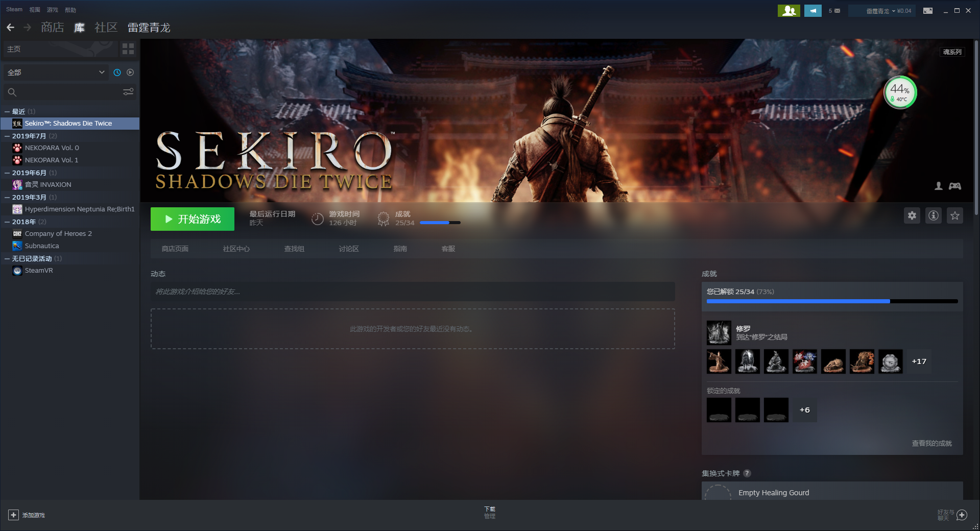This screenshot has height=531, width=980.
Task: Go to the 商店 tab
Action: [53, 28]
